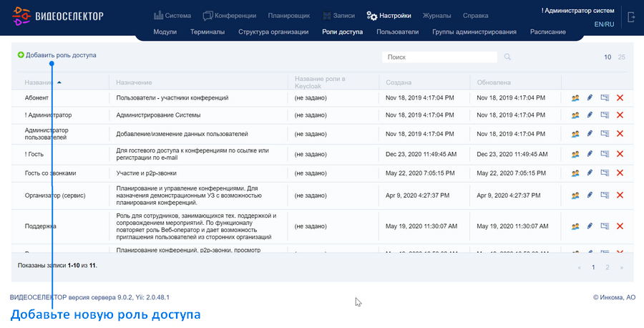The image size is (644, 328).
Task: Open structure tree icon for Гость со звонками
Action: point(605,173)
